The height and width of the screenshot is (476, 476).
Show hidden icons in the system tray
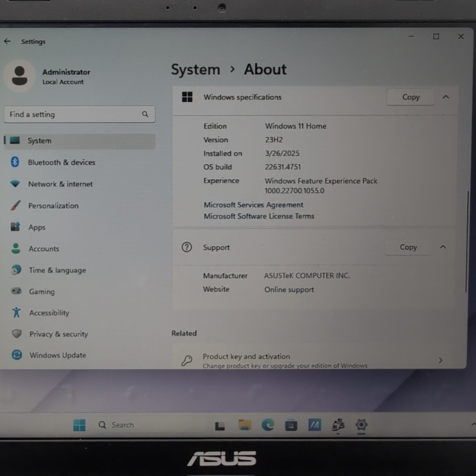point(473,424)
